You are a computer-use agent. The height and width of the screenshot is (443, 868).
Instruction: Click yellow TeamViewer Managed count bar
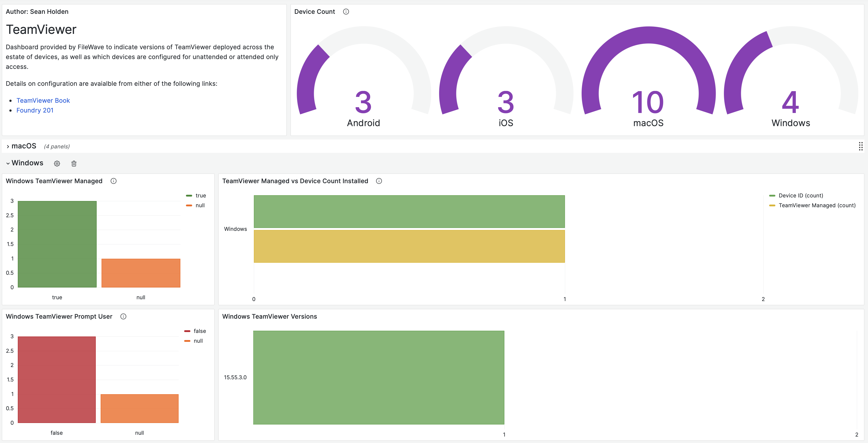point(409,246)
